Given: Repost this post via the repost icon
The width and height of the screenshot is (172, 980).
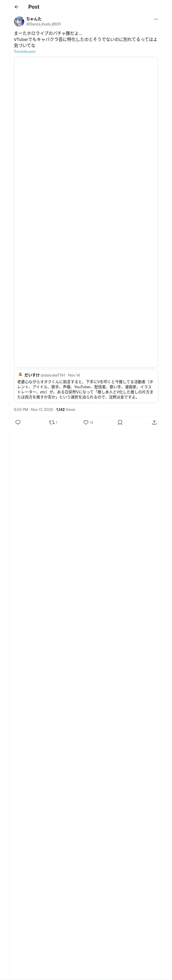Looking at the screenshot, I should click(x=52, y=422).
